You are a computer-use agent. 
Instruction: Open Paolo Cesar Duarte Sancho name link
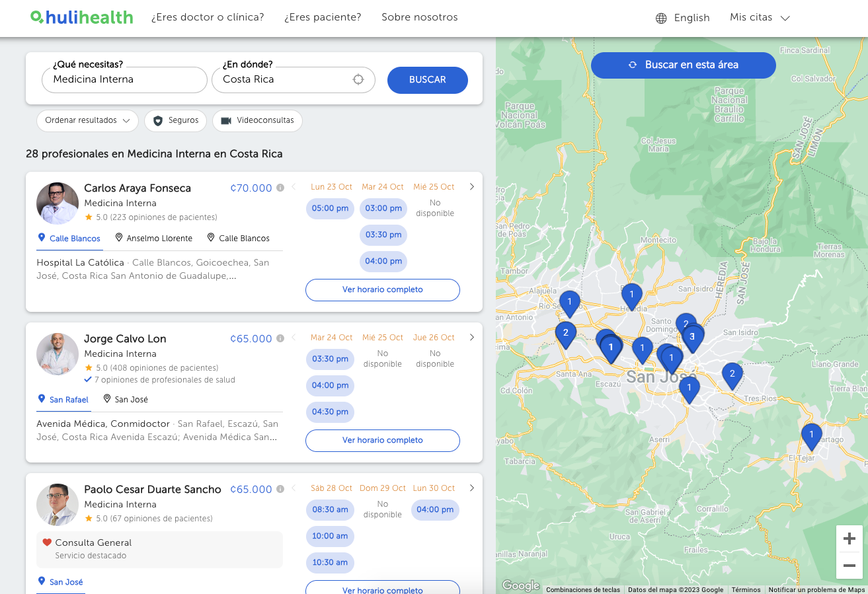point(153,490)
